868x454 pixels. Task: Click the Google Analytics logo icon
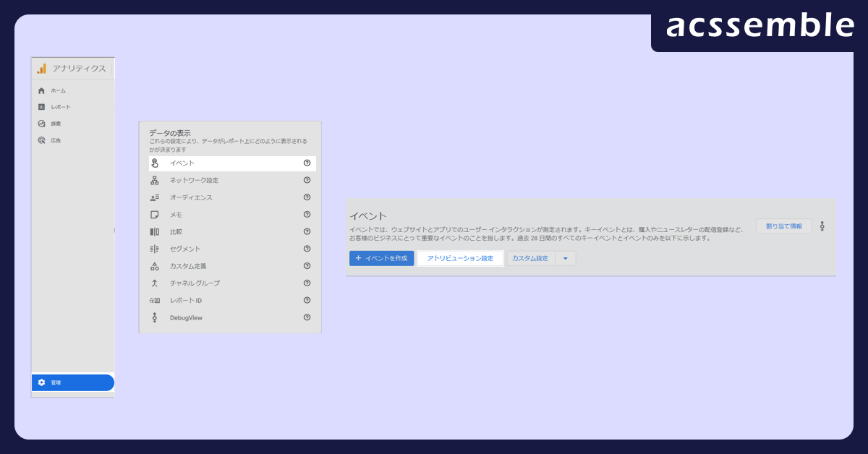pos(42,69)
